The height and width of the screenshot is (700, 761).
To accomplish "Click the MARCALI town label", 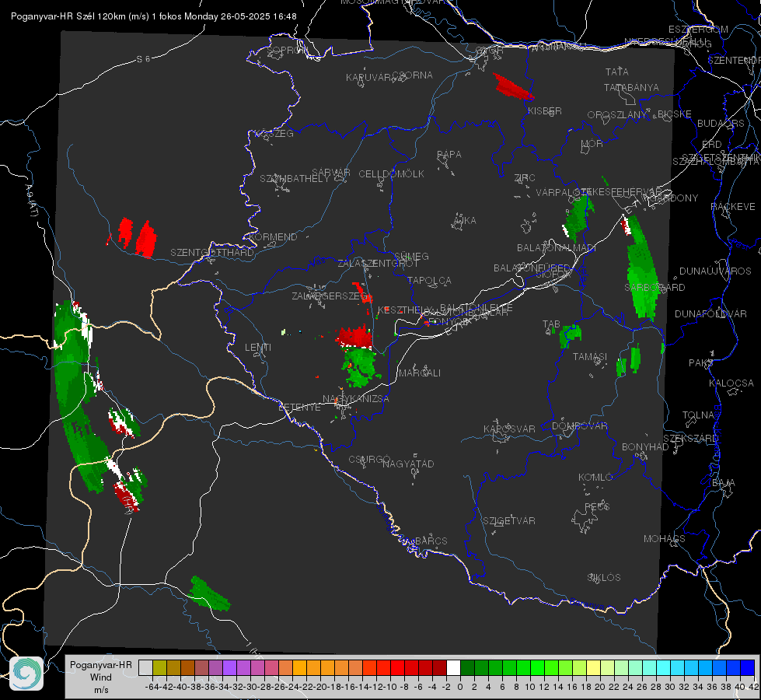I will coord(420,373).
